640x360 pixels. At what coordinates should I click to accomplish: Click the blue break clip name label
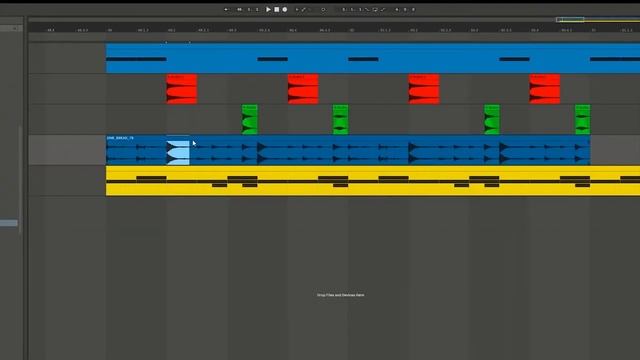(120, 138)
